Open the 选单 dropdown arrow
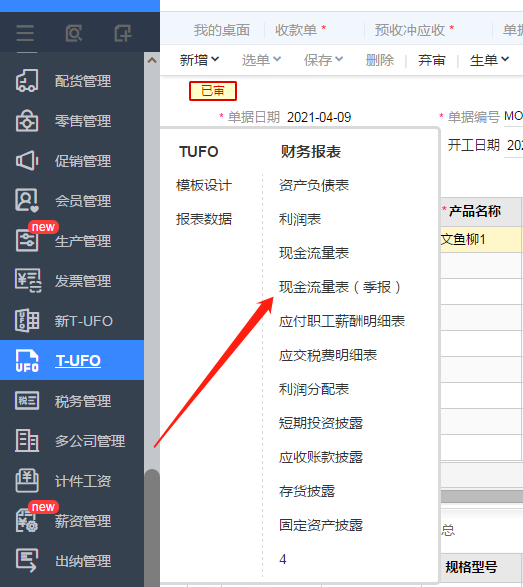 pyautogui.click(x=277, y=59)
